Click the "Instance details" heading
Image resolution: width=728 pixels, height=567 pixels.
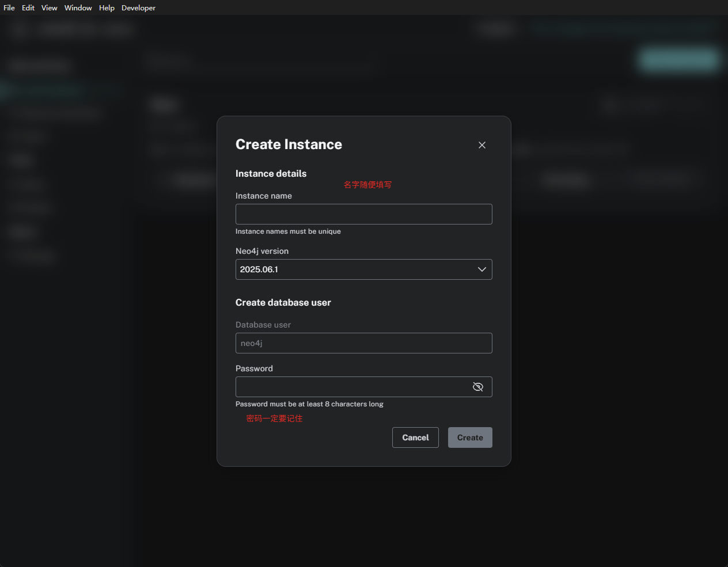point(271,174)
